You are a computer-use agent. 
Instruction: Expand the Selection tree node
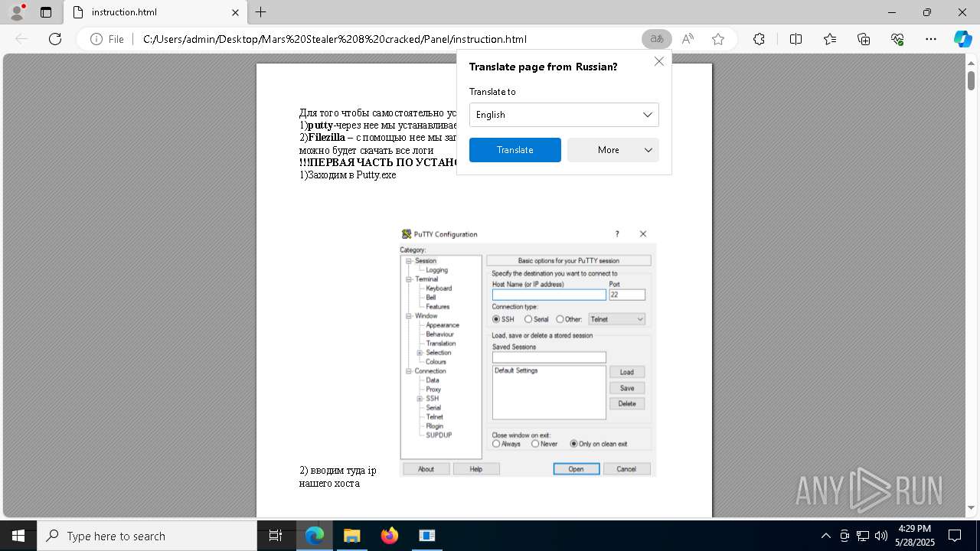coord(420,353)
